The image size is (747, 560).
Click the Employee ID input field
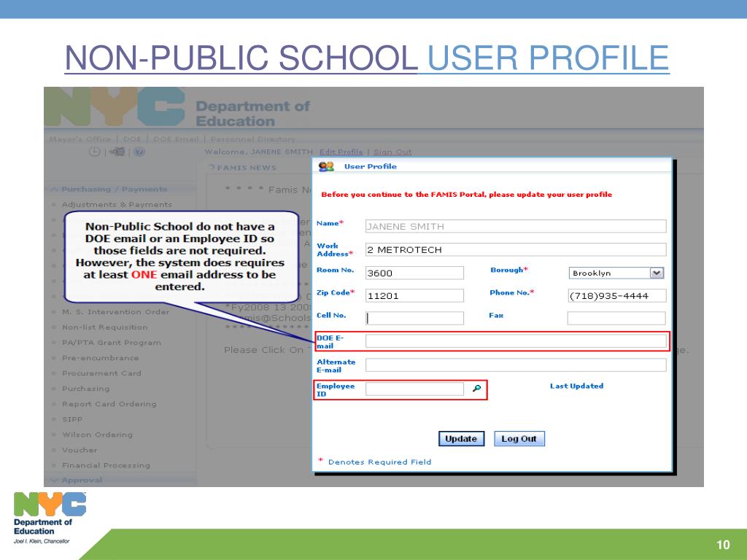[x=414, y=389]
